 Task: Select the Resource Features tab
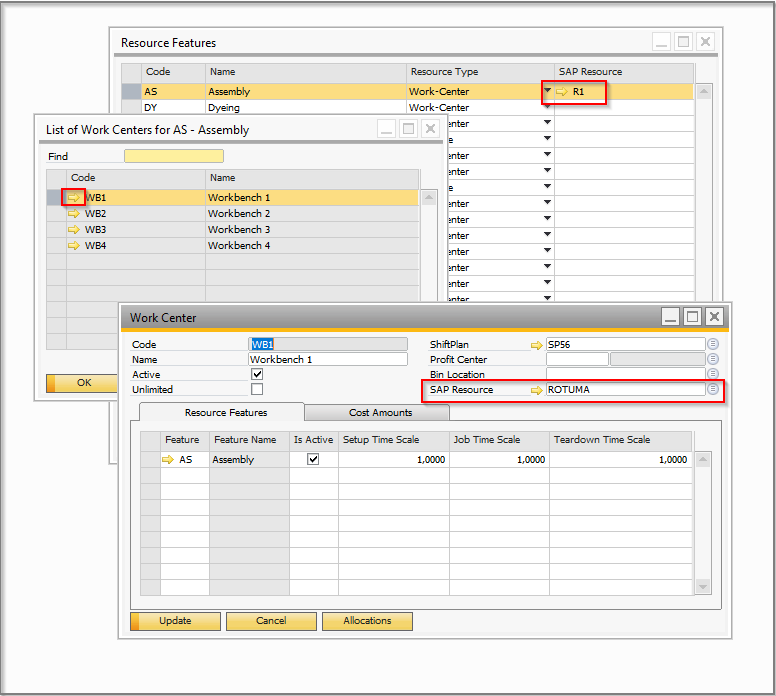[225, 413]
